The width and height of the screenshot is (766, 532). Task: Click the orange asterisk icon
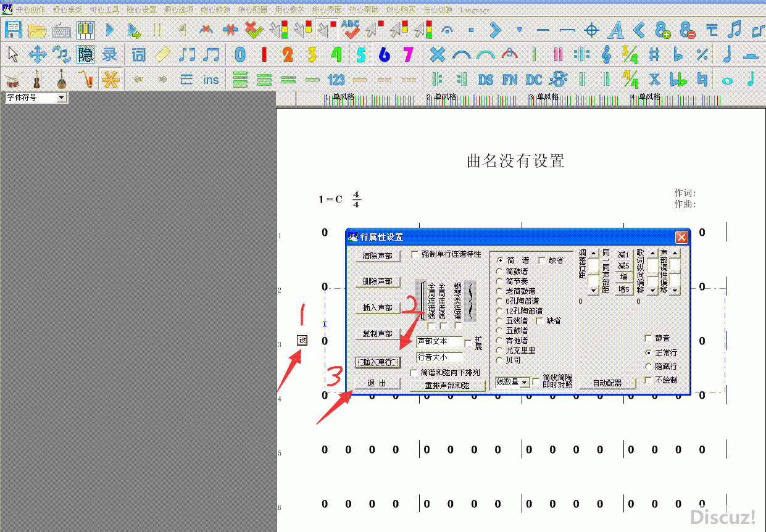(x=110, y=79)
